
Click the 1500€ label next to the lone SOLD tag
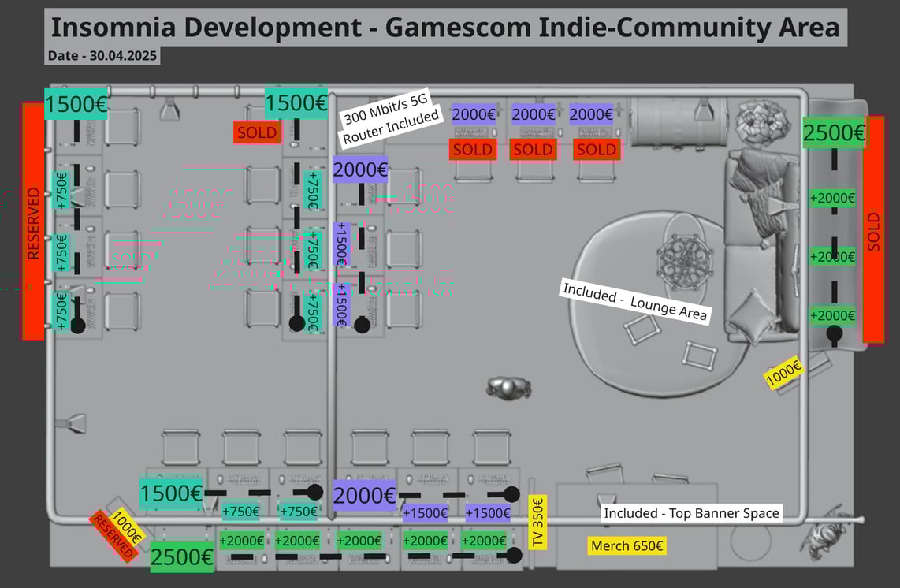(x=296, y=102)
